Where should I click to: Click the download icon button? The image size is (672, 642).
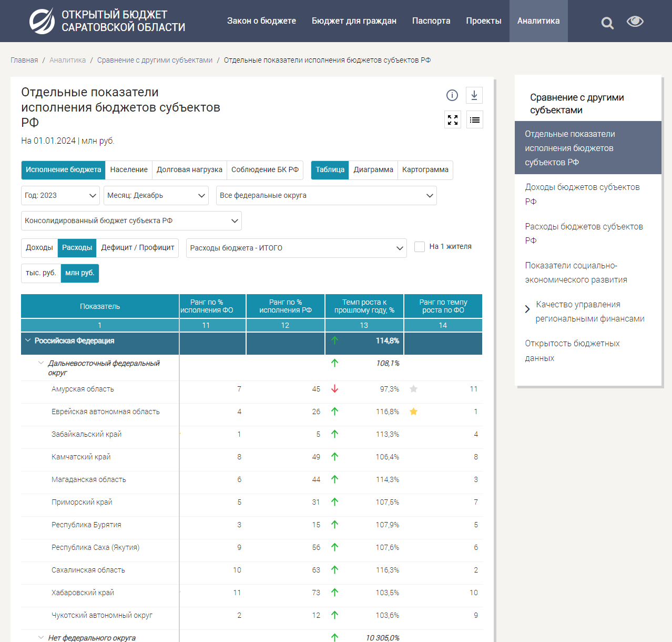[x=474, y=95]
